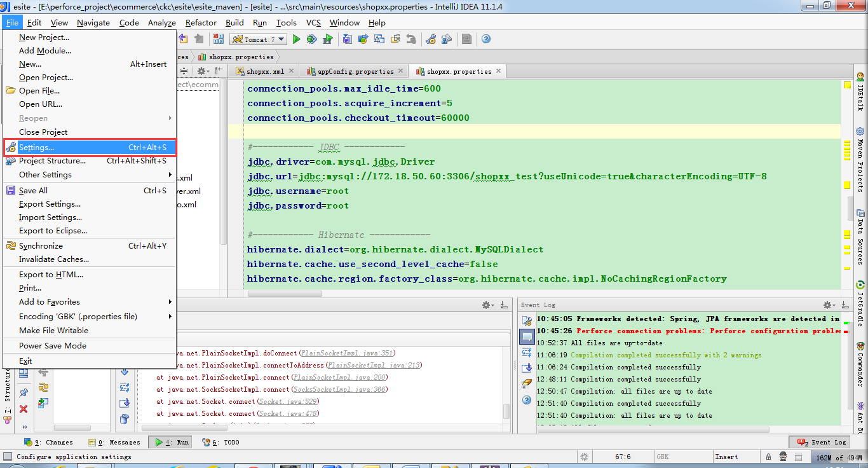This screenshot has width=868, height=468.
Task: Click the Debug bug icon in toolbar
Action: (311, 39)
